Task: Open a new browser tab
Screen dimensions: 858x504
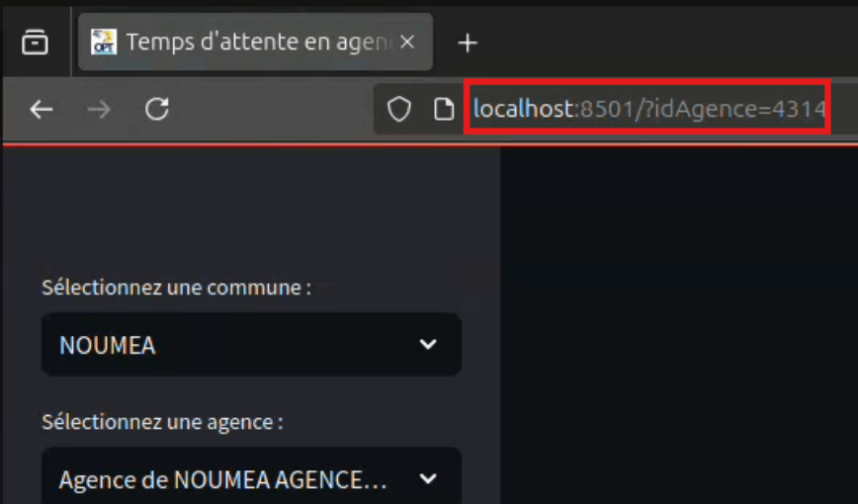Action: point(468,42)
